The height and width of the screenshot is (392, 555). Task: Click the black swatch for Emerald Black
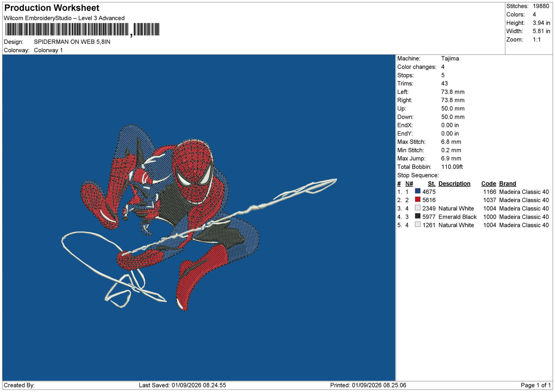tap(417, 216)
